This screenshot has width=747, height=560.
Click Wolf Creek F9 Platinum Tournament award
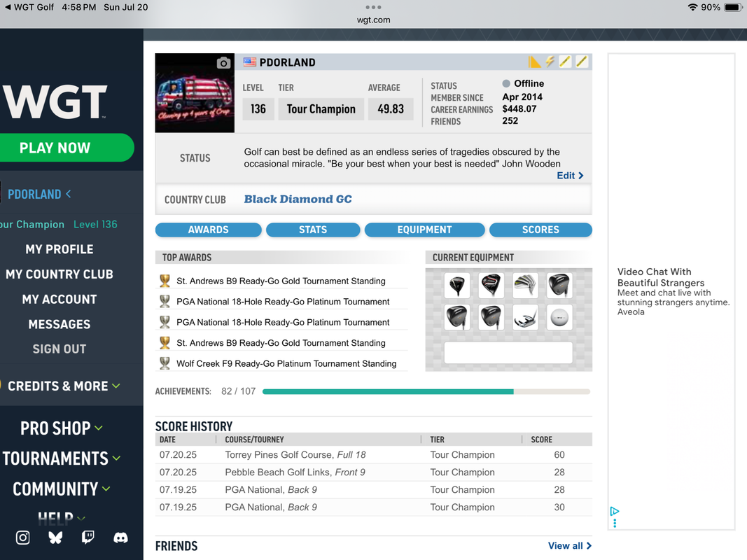[286, 363]
